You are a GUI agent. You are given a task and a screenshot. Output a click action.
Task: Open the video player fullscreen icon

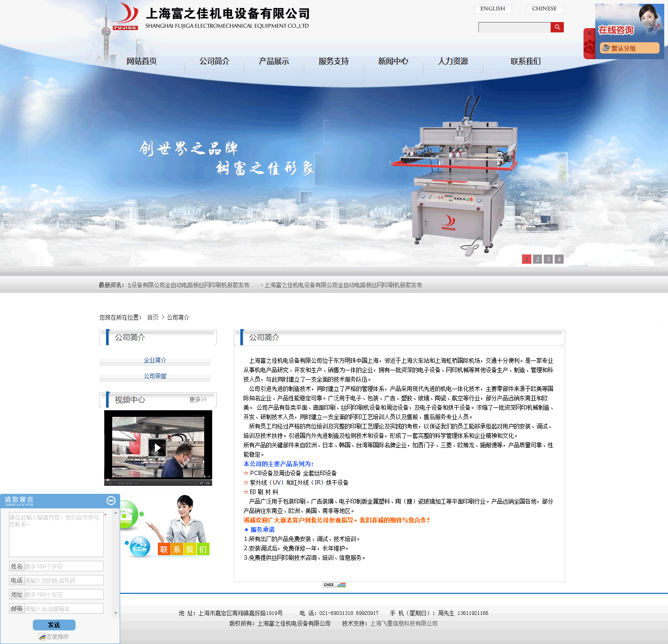[x=207, y=483]
